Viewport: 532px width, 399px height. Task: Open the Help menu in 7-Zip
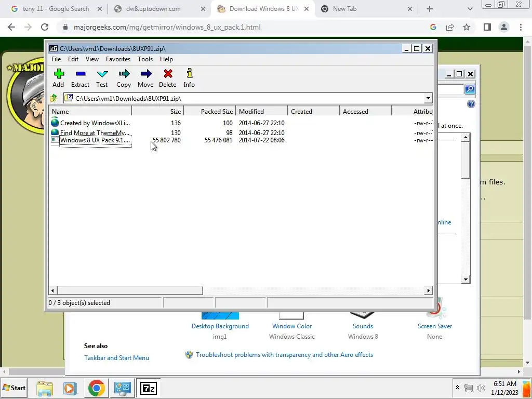pos(166,59)
